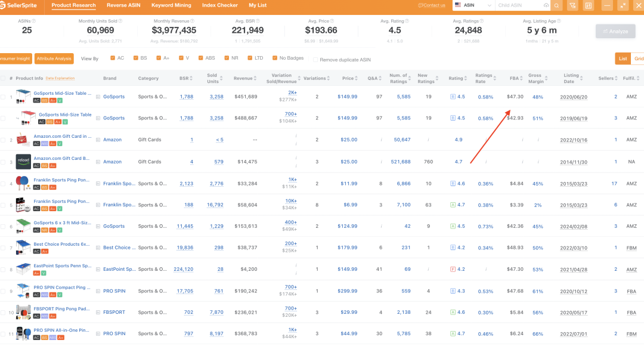Click sold units 16,792 link
This screenshot has width=644, height=346.
pos(215,205)
